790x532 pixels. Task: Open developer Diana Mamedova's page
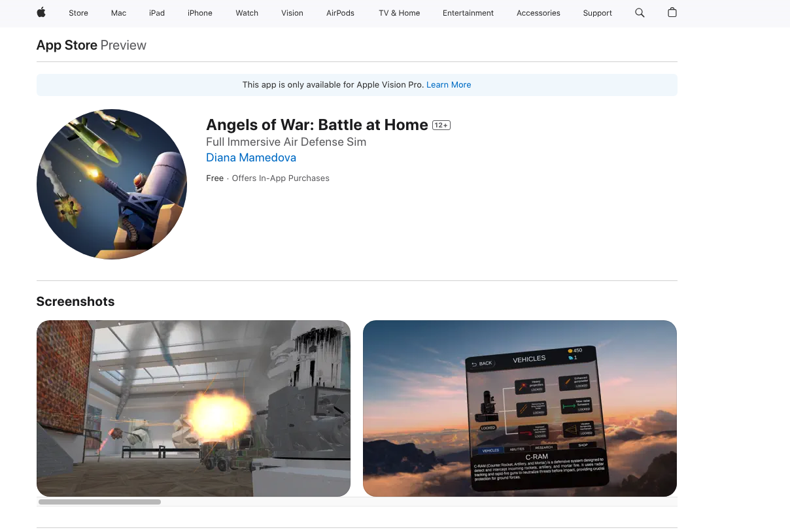pos(251,158)
